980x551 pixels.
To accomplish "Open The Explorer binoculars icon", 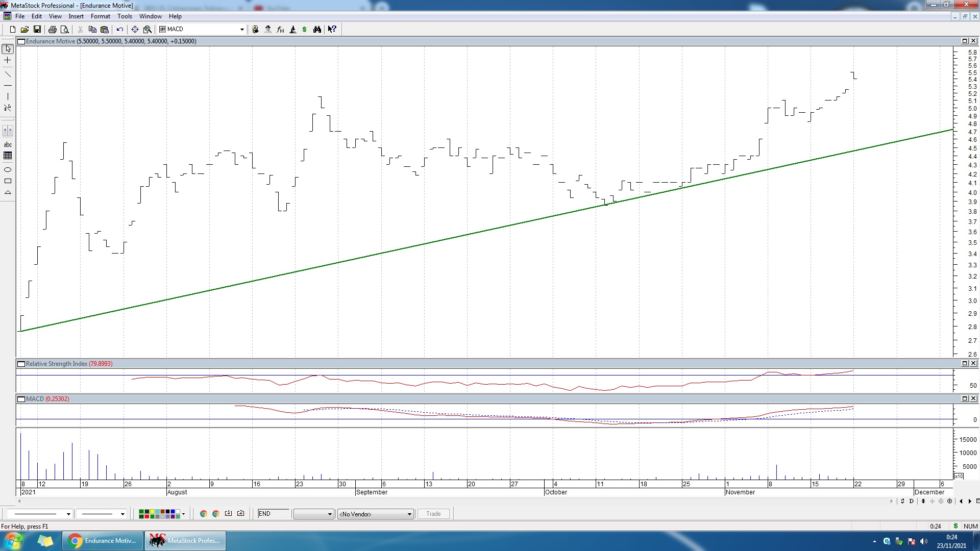I will (x=317, y=30).
